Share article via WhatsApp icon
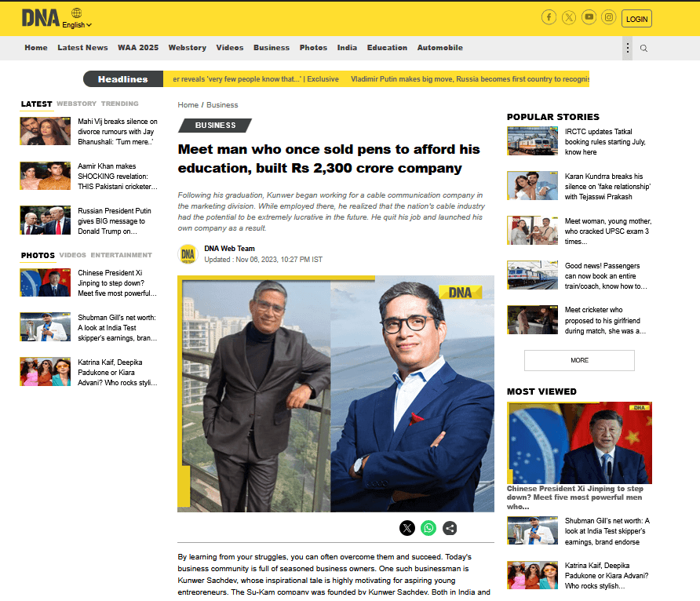The width and height of the screenshot is (700, 601). pyautogui.click(x=428, y=528)
